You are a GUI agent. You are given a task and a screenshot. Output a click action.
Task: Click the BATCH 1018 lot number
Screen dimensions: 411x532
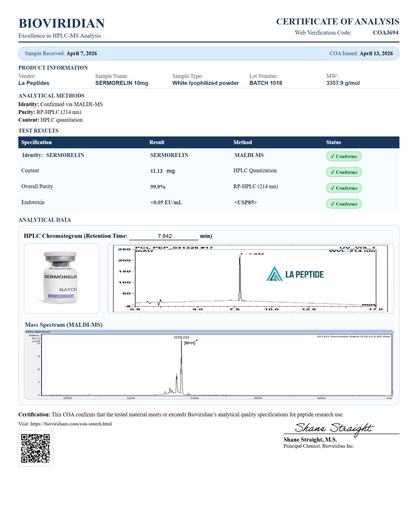pos(265,83)
